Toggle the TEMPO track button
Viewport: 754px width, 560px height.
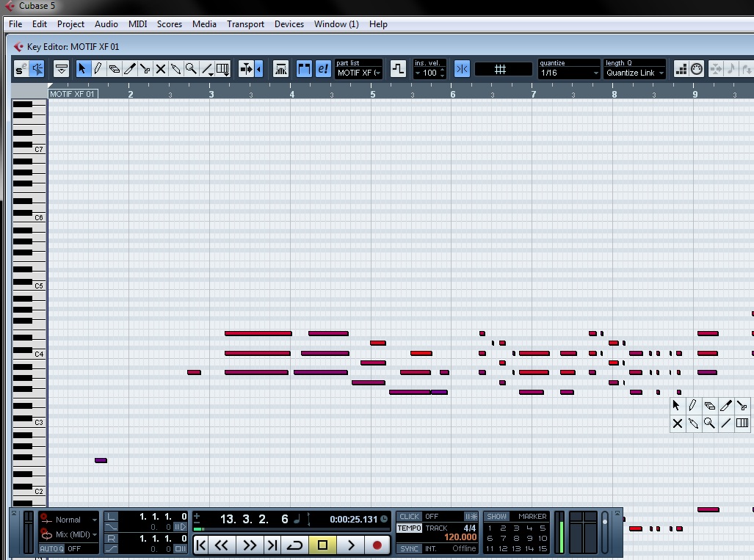(409, 528)
